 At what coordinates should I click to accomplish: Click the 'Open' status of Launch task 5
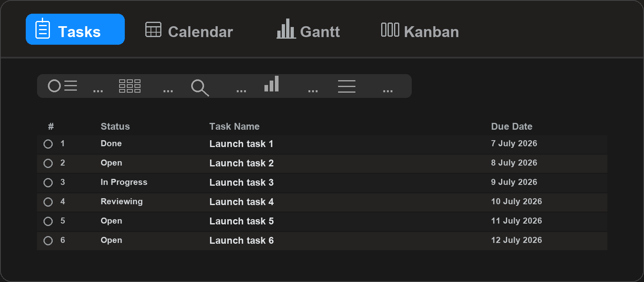click(x=111, y=221)
